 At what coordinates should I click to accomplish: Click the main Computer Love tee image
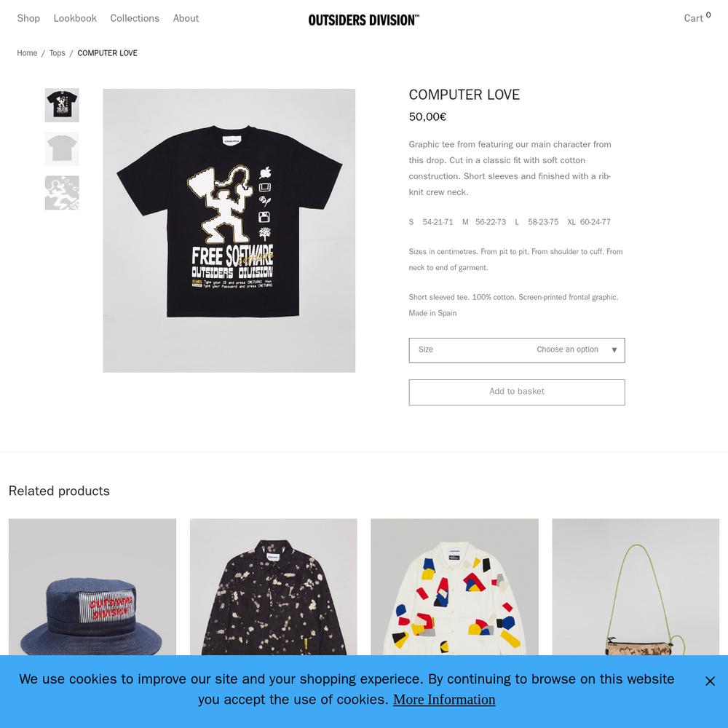[229, 230]
